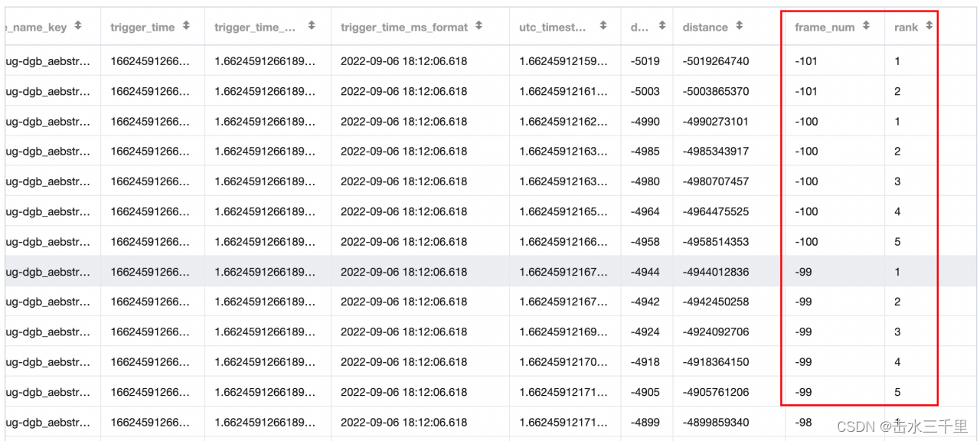Click utc timestamp cell 1.66245912159...
This screenshot has width=980, height=441.
click(564, 61)
